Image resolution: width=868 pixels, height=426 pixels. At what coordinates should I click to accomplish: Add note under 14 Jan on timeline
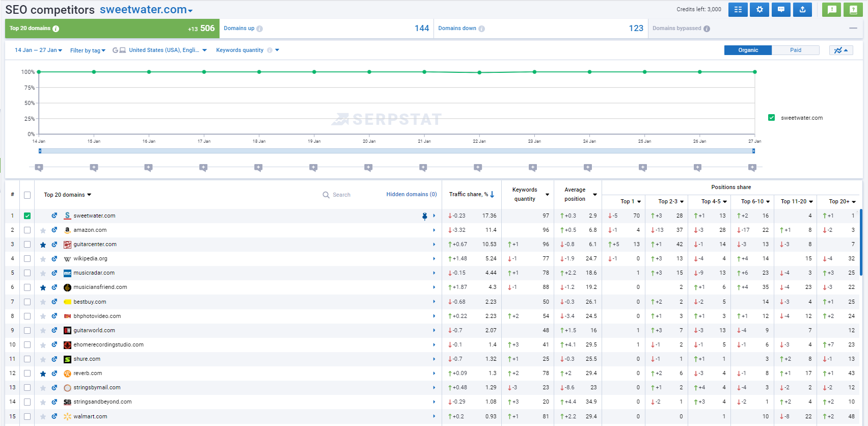pyautogui.click(x=39, y=167)
